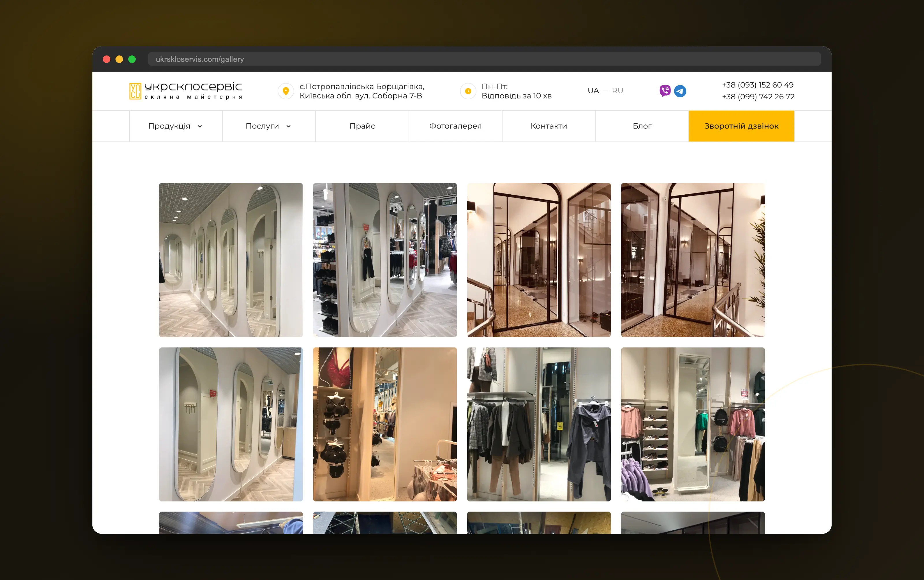Open the Фотогалерея menu item

[x=455, y=126]
